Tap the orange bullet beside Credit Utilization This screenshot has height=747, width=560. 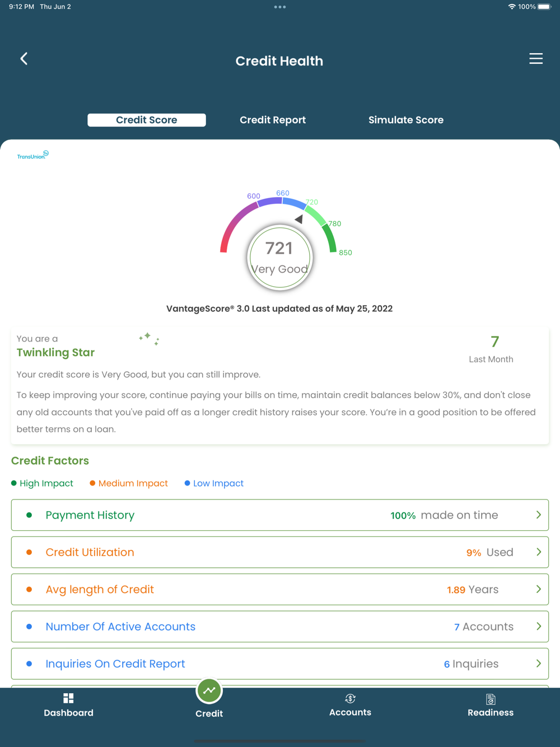(29, 552)
